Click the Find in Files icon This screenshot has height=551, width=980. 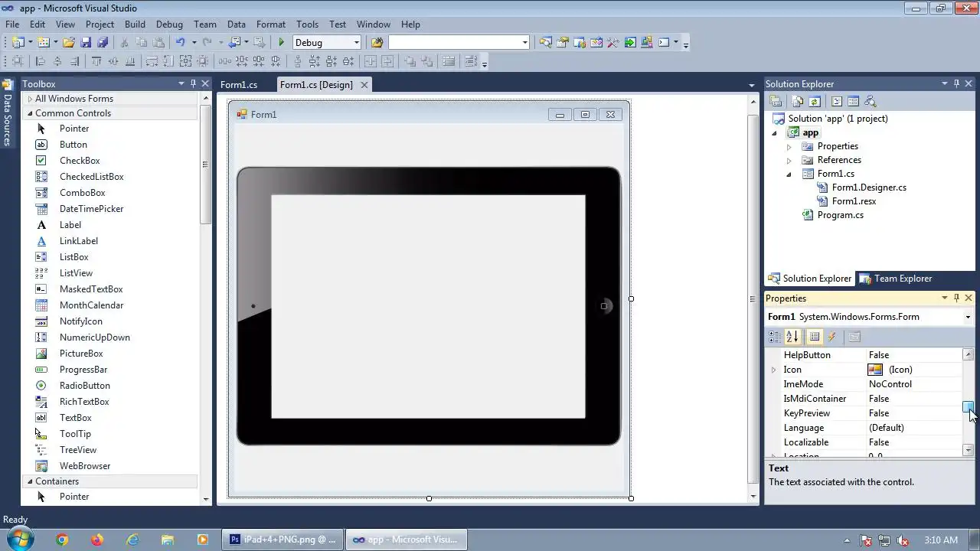point(377,43)
